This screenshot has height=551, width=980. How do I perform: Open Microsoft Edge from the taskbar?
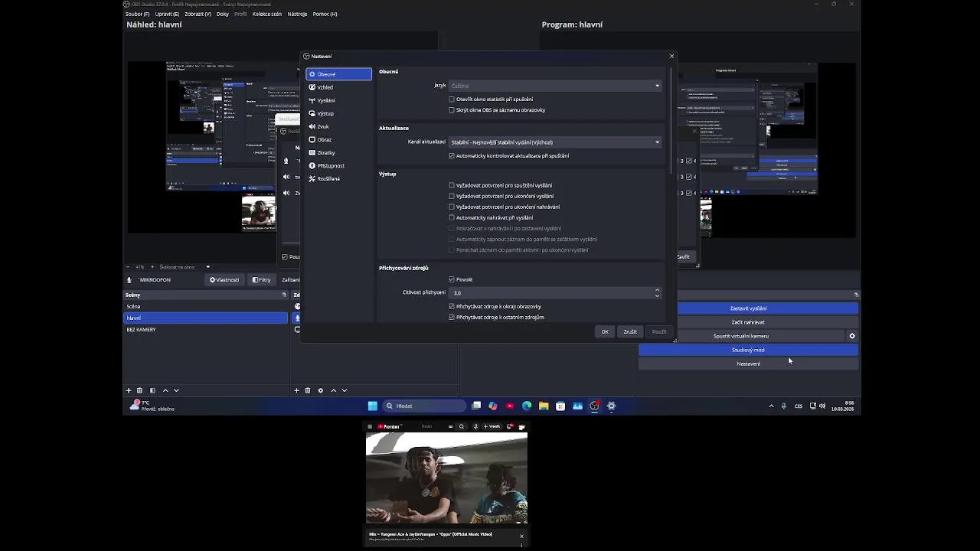[527, 406]
